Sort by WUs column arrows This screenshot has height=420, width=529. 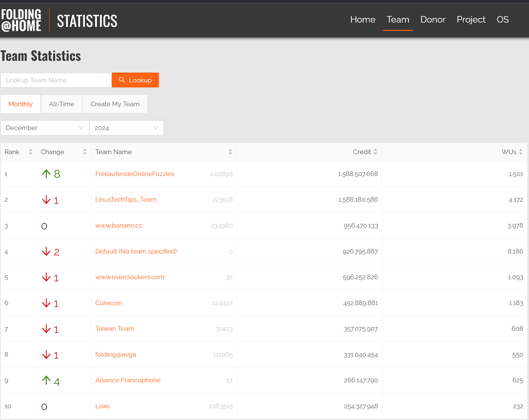tap(521, 152)
